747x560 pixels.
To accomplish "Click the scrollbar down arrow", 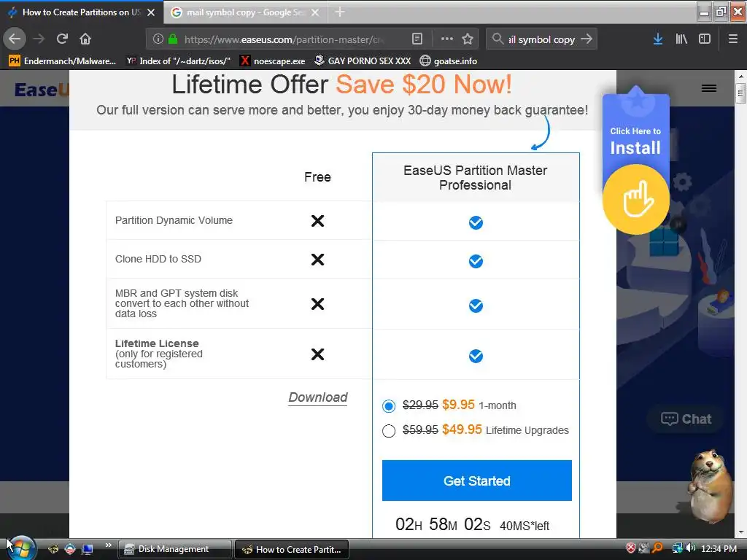I will [x=740, y=532].
